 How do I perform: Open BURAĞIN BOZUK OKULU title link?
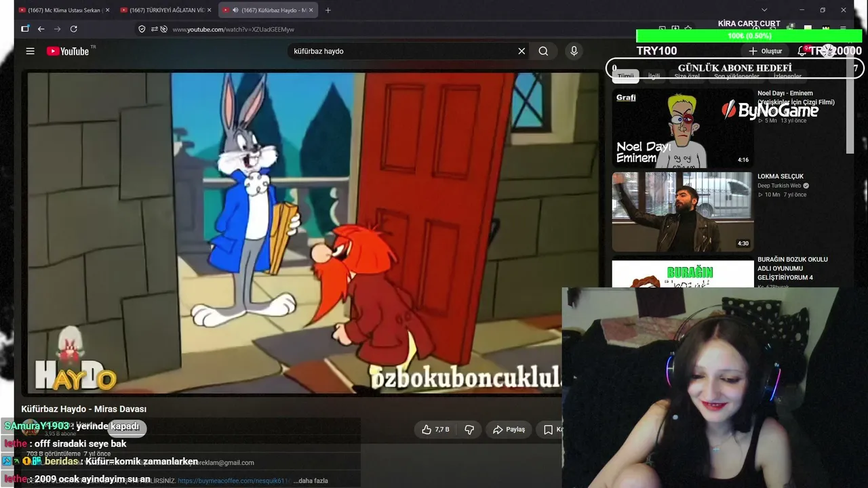coord(793,268)
